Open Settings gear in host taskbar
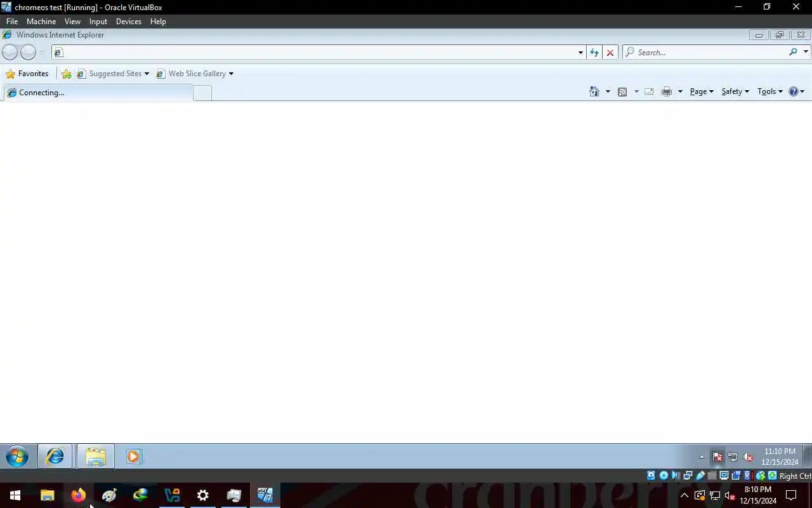The width and height of the screenshot is (812, 508). pyautogui.click(x=203, y=495)
